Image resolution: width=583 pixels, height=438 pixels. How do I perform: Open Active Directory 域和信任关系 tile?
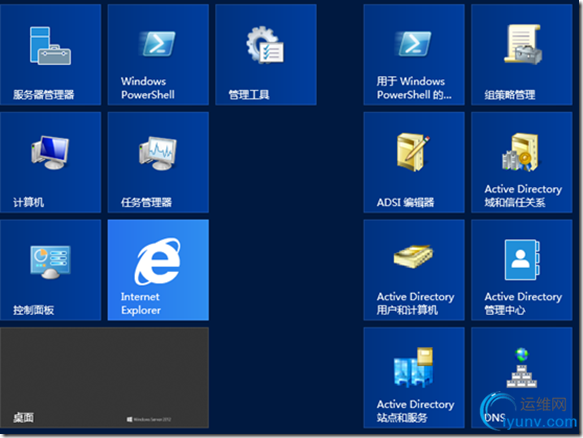click(522, 162)
